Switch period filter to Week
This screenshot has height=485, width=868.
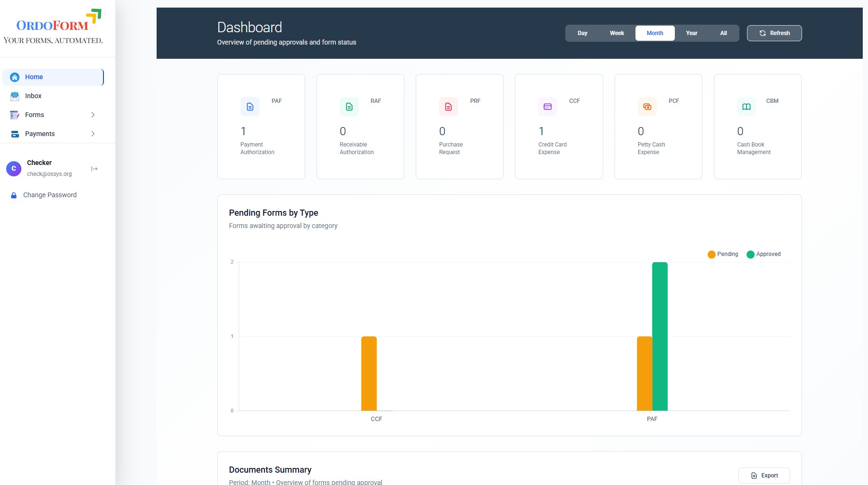click(x=616, y=33)
